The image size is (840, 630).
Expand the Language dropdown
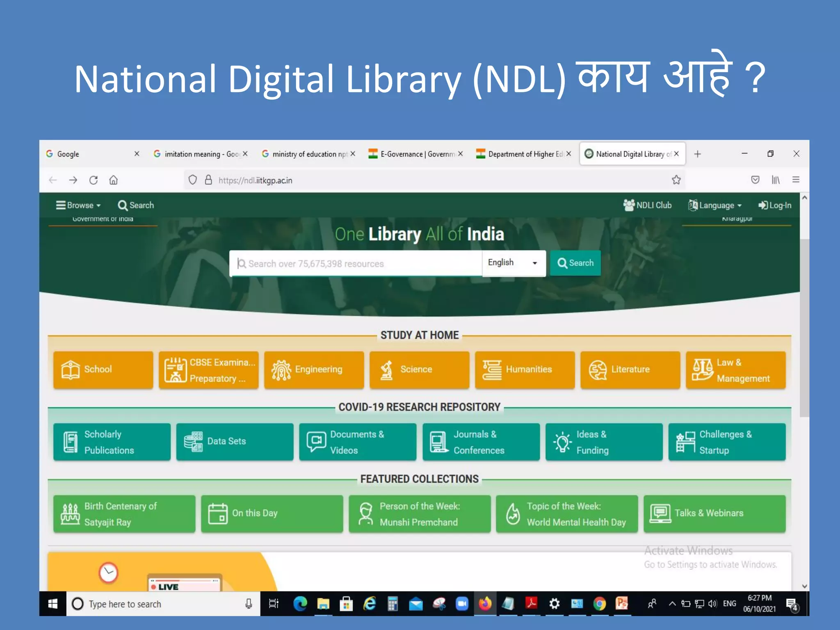(715, 205)
